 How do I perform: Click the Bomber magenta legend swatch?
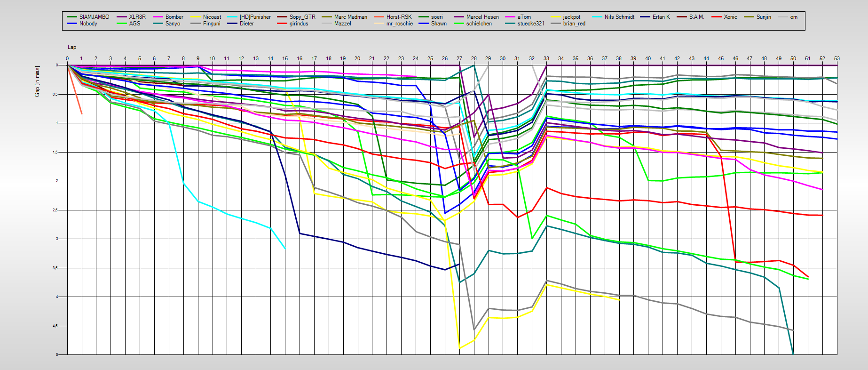click(x=158, y=17)
